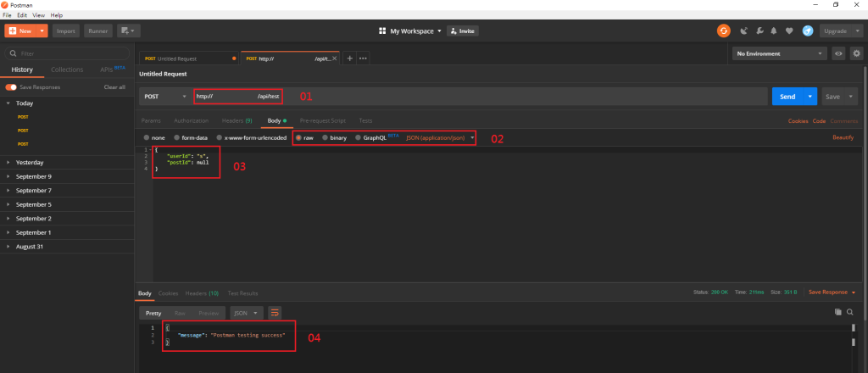The height and width of the screenshot is (373, 868).
Task: Click the workspace grid icon next to My Workspace
Action: (382, 31)
